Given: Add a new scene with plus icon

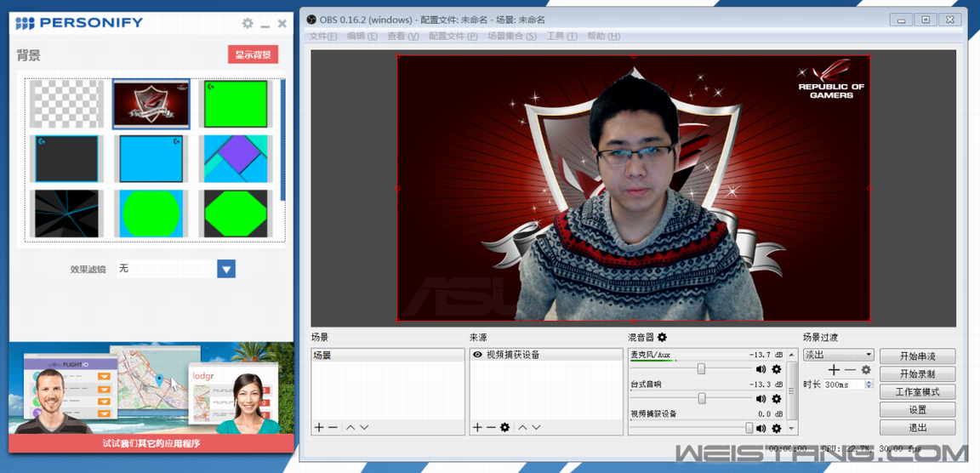Looking at the screenshot, I should click(319, 427).
